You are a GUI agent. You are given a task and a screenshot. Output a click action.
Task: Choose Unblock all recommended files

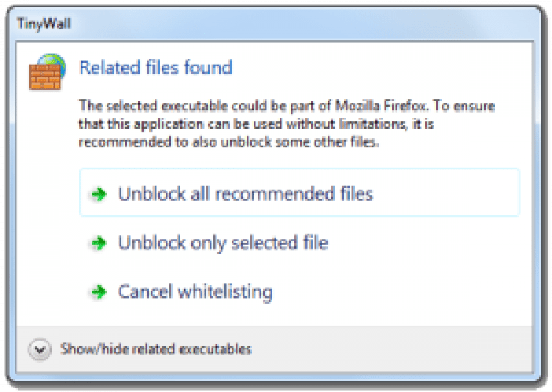(245, 194)
